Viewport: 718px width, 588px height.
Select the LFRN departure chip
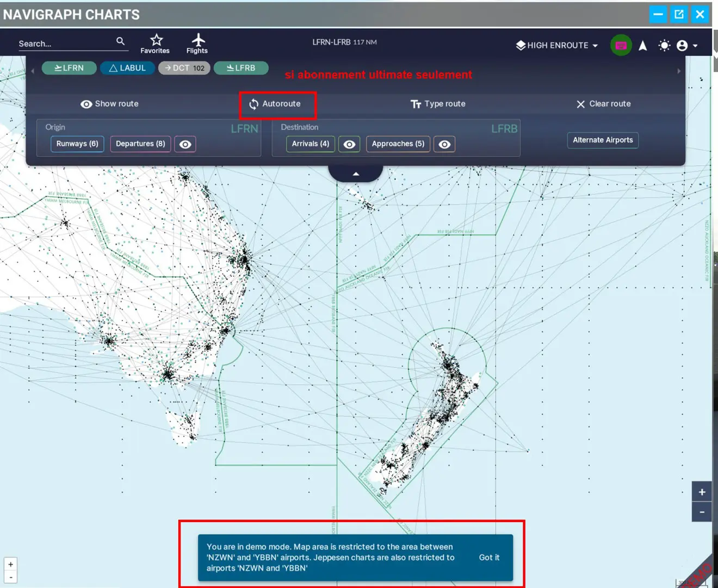pos(69,68)
